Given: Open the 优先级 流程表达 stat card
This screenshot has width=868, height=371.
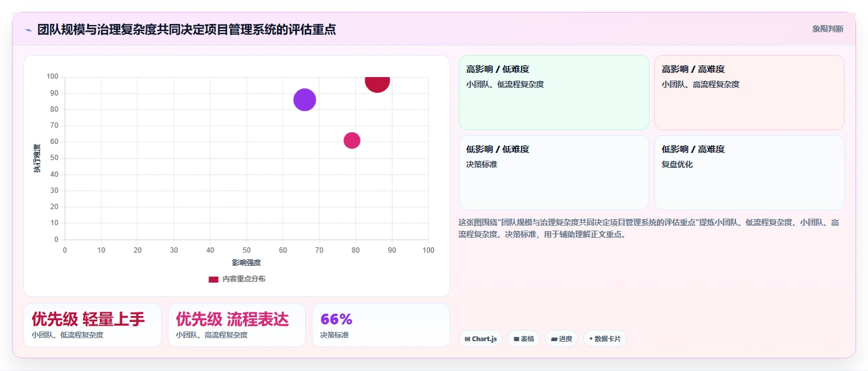Looking at the screenshot, I should [237, 325].
